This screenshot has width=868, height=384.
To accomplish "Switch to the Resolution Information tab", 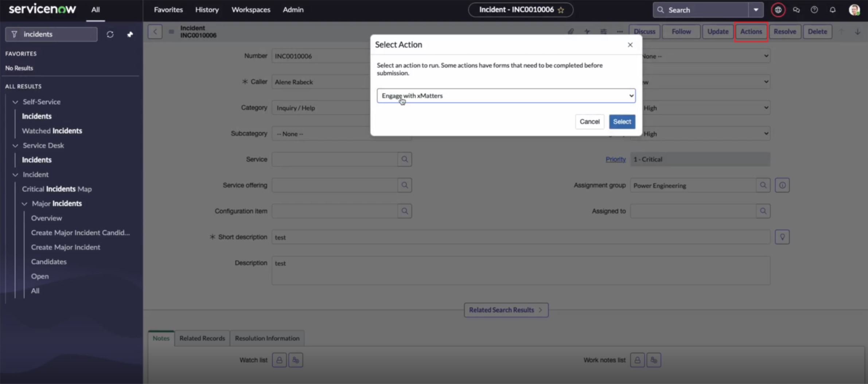I will point(267,338).
